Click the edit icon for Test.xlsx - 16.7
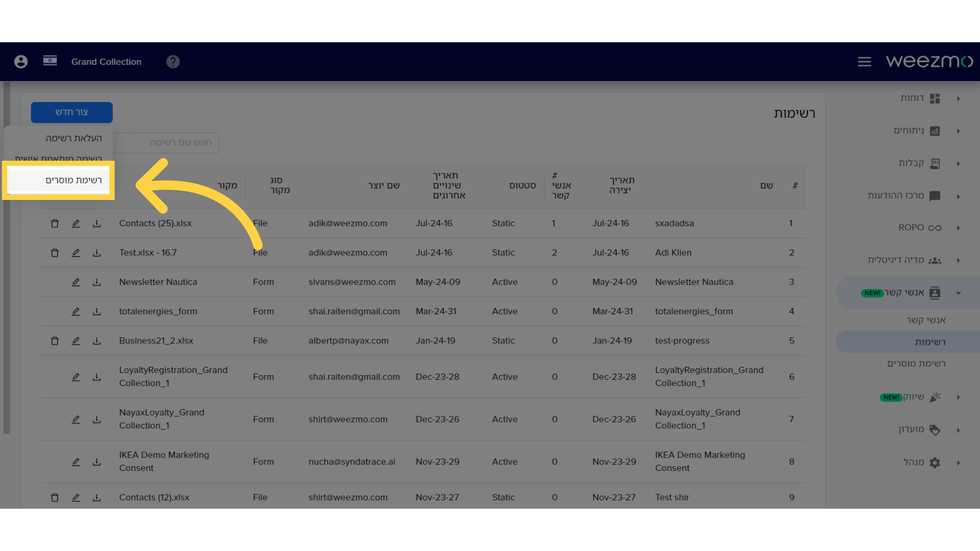980x551 pixels. point(76,253)
